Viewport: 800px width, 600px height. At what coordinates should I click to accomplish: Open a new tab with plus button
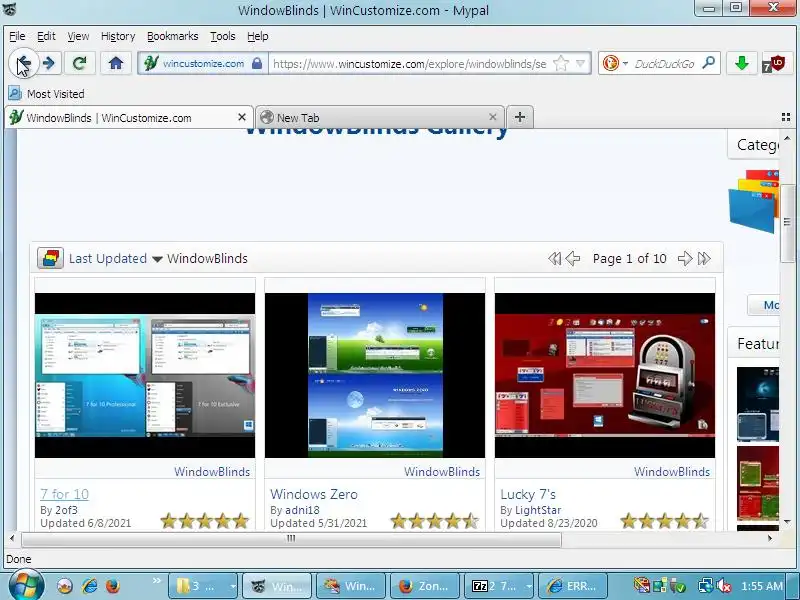pos(520,117)
